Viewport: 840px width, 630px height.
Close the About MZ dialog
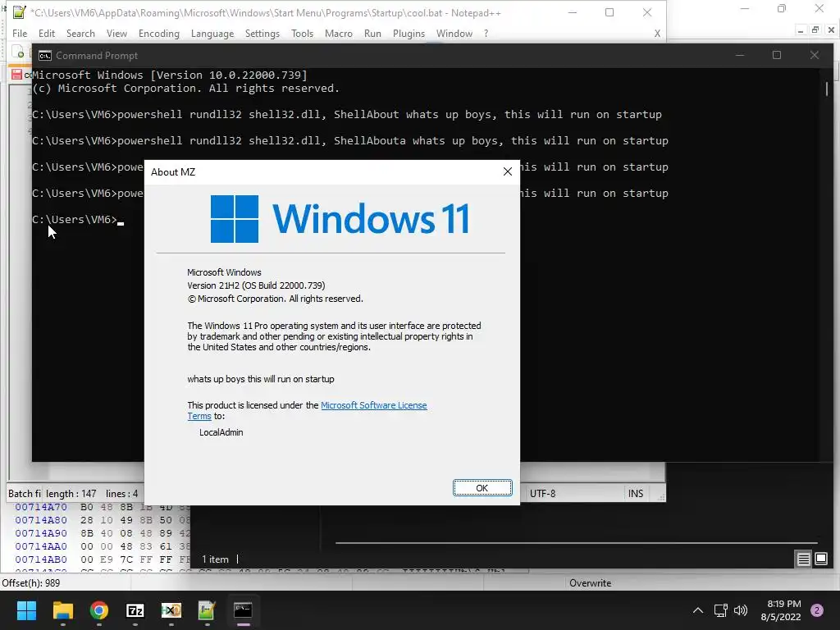pos(507,171)
